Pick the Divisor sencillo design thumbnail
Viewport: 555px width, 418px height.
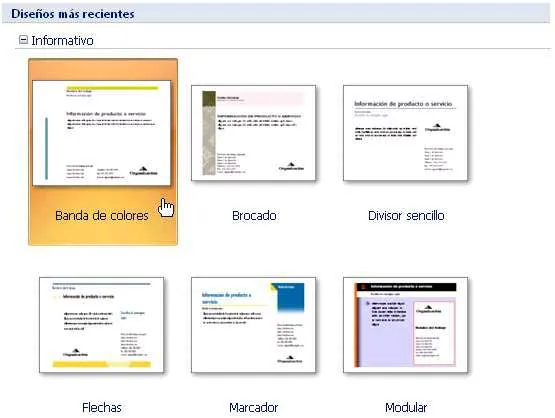pyautogui.click(x=405, y=133)
